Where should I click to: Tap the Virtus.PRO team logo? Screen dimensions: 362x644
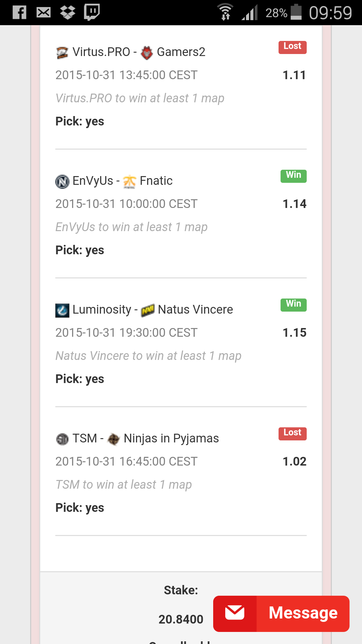[x=62, y=53]
